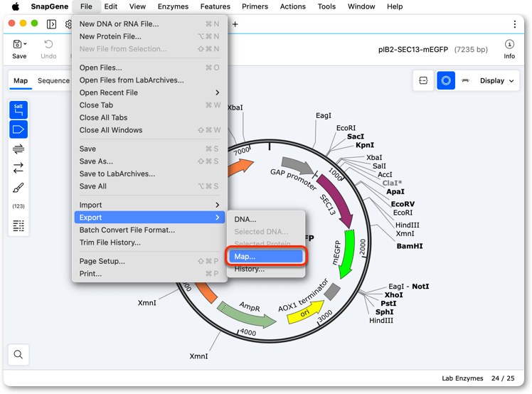The height and width of the screenshot is (394, 532).
Task: Choose DNA... in Export submenu
Action: 266,219
